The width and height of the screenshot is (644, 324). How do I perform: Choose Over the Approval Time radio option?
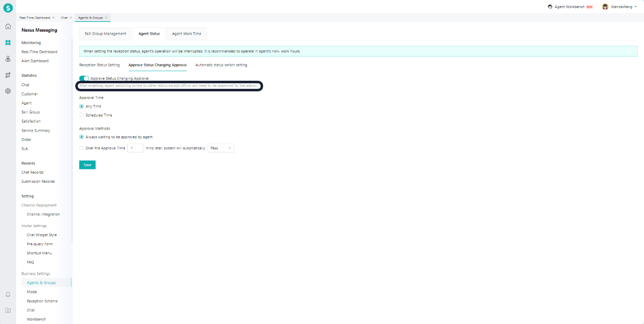(81, 148)
